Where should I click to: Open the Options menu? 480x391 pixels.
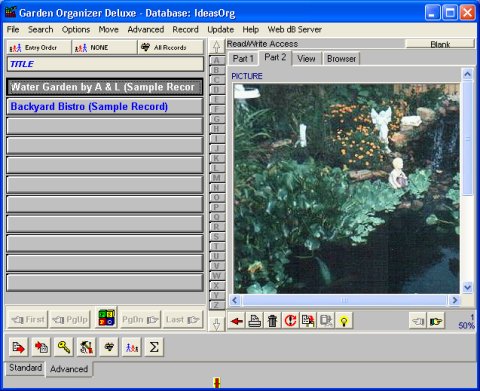(x=76, y=29)
